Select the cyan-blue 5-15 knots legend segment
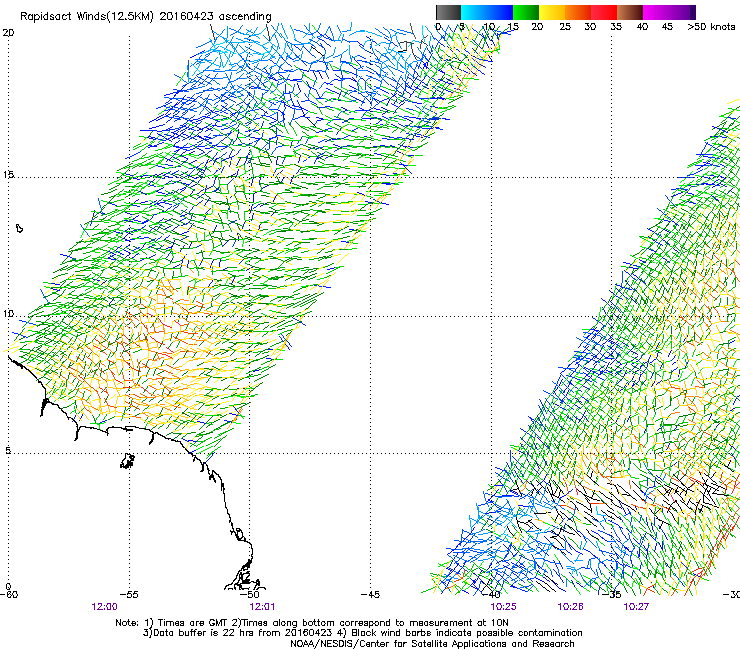 coord(487,12)
